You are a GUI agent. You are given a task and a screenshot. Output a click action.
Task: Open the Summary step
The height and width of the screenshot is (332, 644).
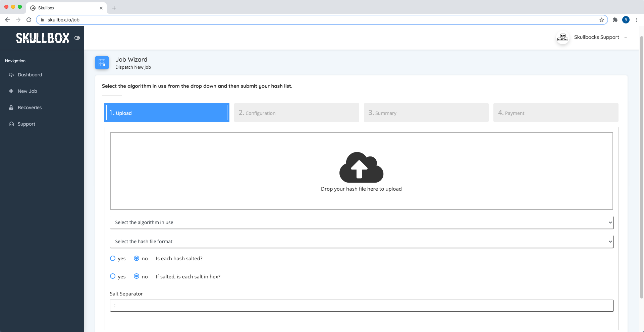click(426, 113)
